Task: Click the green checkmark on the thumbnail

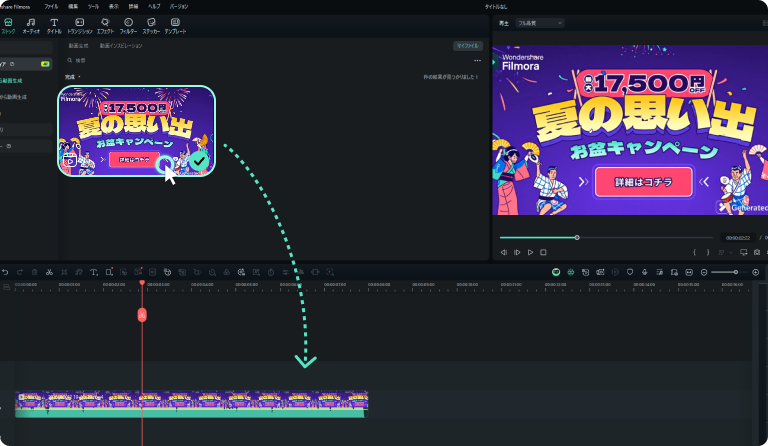Action: [199, 161]
